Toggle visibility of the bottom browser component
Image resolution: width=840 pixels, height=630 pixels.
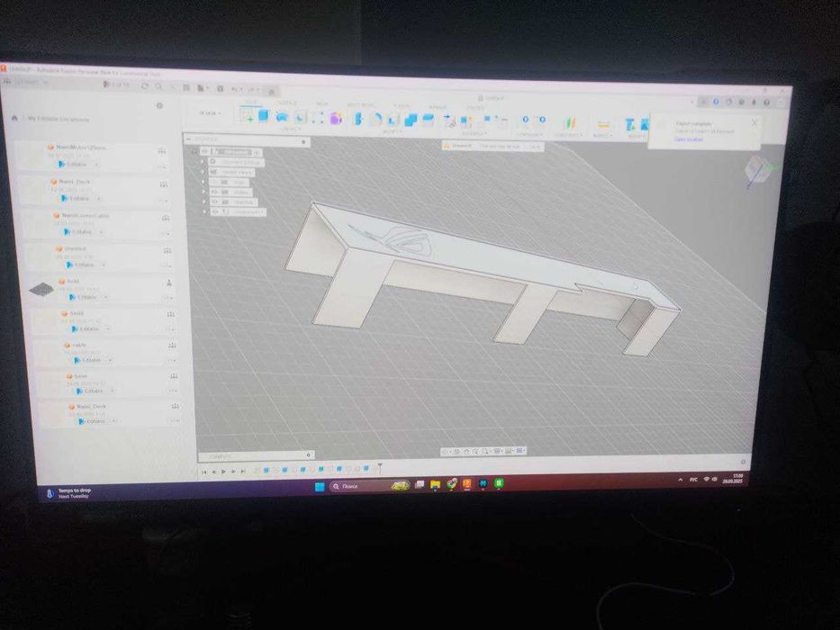216,212
